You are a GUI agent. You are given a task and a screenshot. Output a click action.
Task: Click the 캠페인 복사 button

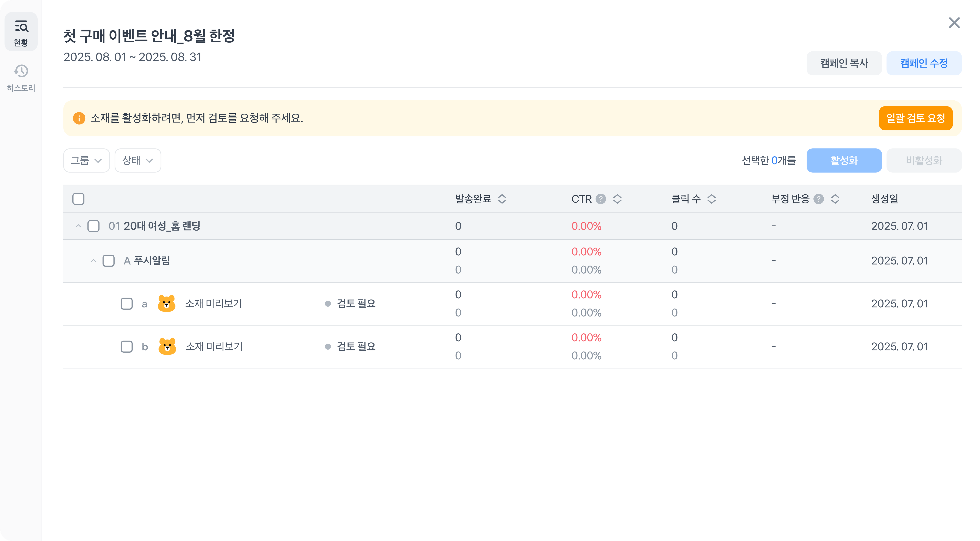click(844, 63)
